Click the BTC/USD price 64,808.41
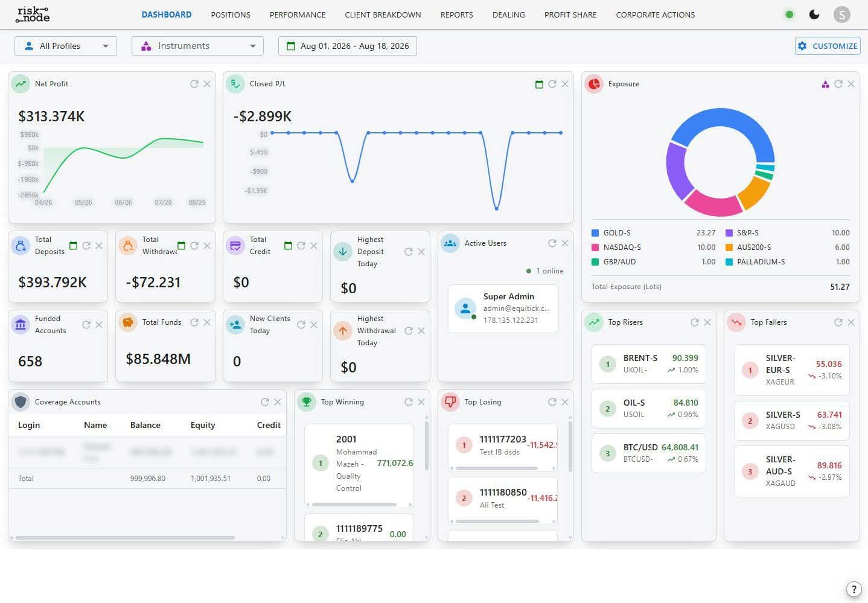Image resolution: width=868 pixels, height=603 pixels. coord(680,447)
